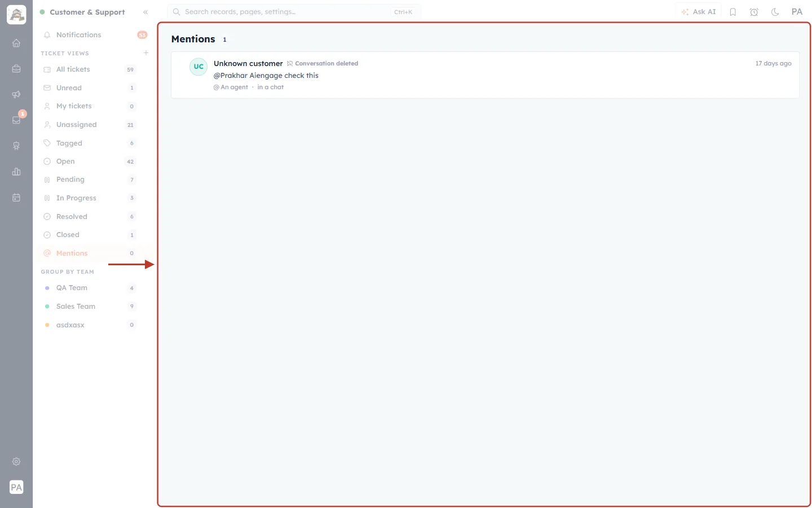This screenshot has width=812, height=508.
Task: Open the settings gear icon
Action: 16,462
